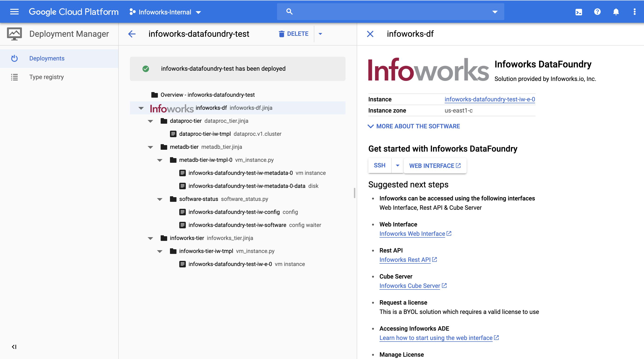
Task: Collapse the infoworks-tier node
Action: point(150,238)
